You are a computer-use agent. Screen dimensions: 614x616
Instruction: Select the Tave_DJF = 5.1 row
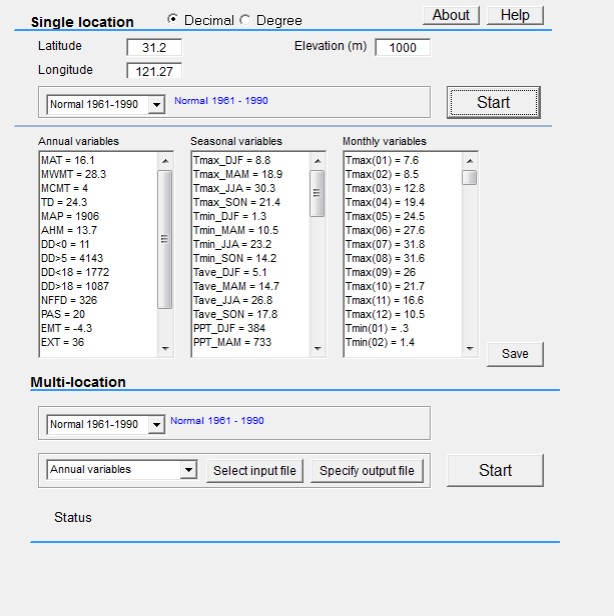[251, 272]
